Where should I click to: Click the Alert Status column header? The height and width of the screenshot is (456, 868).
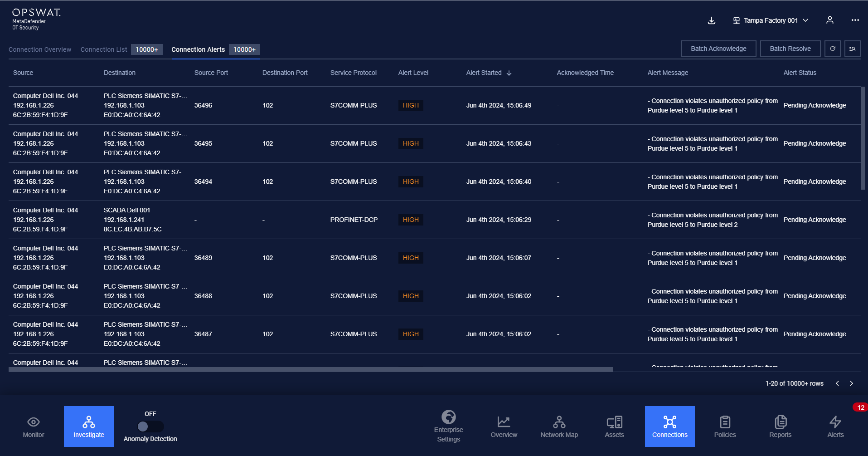(800, 73)
